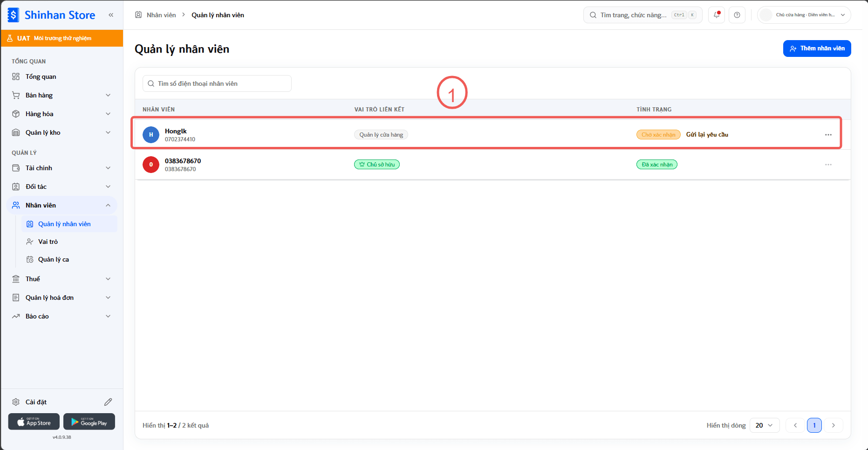
Task: Expand the Thuế menu
Action: [62, 279]
